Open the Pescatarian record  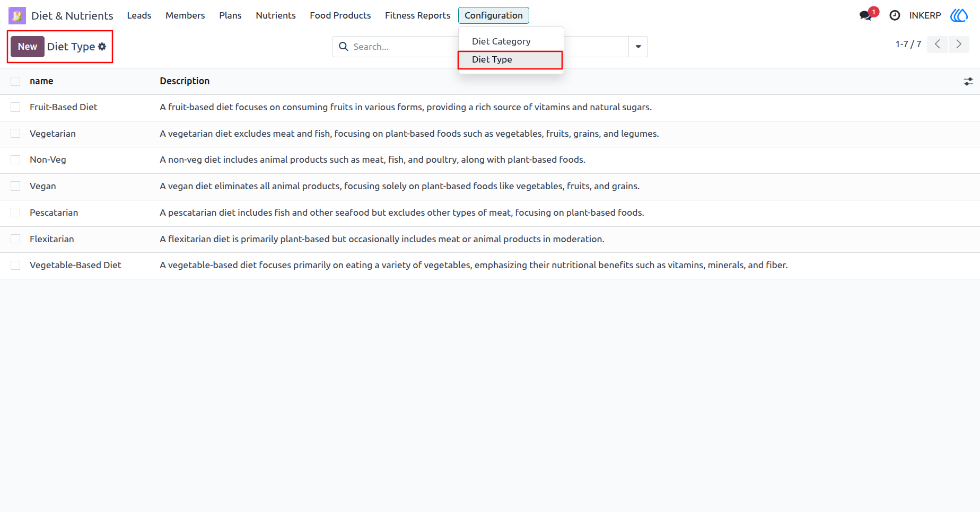(x=54, y=213)
